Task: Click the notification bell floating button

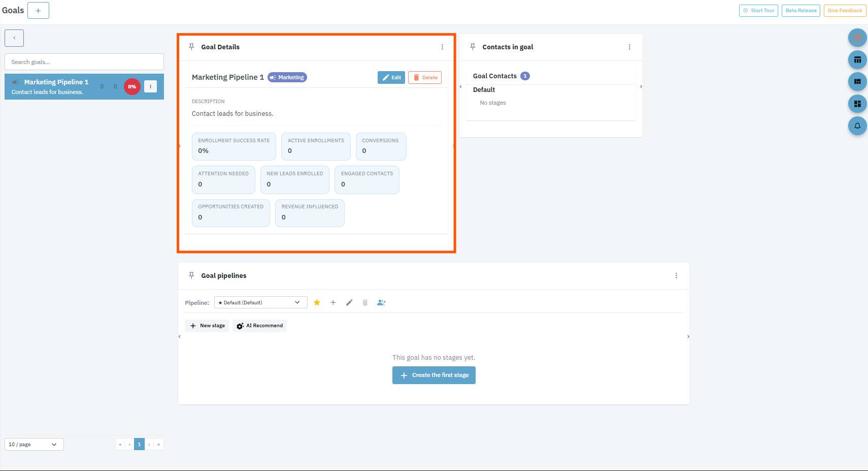Action: tap(857, 126)
